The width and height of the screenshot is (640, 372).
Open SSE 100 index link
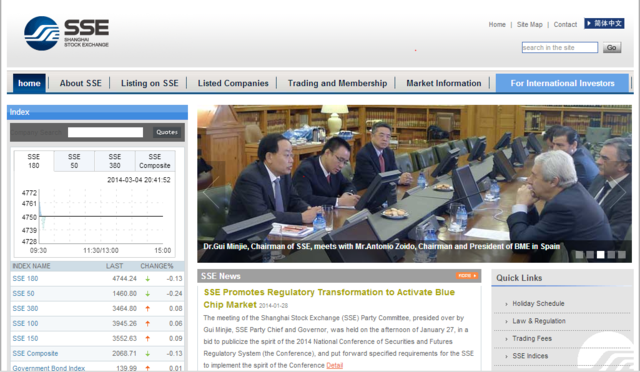[25, 323]
